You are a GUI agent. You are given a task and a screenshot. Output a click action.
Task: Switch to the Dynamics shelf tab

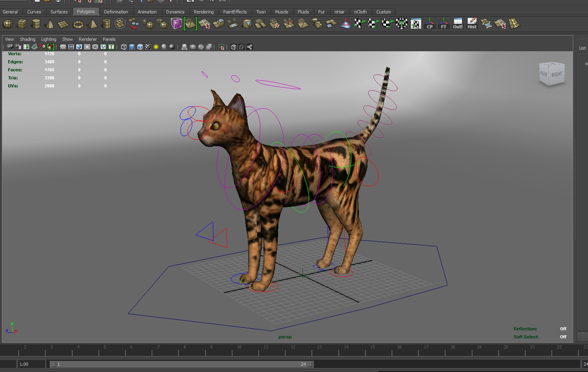[x=175, y=12]
